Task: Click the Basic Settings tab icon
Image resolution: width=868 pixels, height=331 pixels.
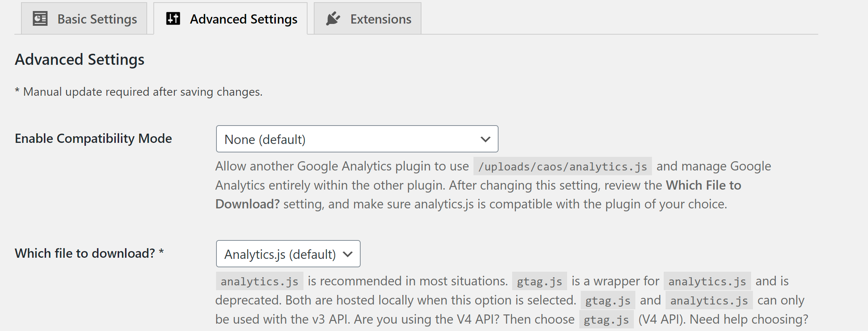Action: (40, 19)
